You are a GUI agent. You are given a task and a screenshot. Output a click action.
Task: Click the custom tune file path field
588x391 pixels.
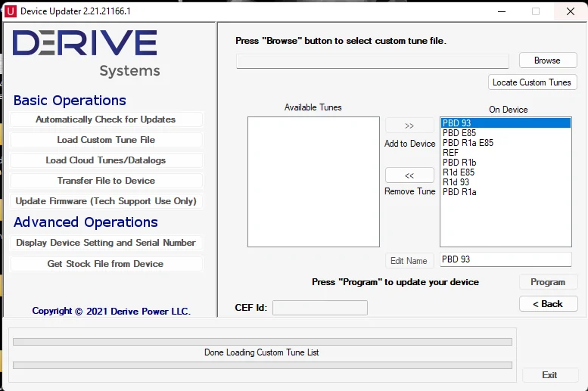click(372, 61)
